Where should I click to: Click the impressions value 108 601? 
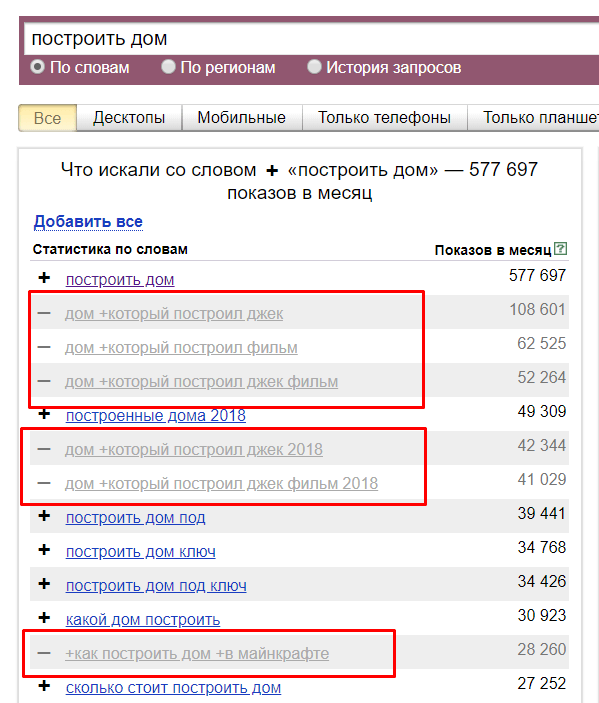pos(537,309)
